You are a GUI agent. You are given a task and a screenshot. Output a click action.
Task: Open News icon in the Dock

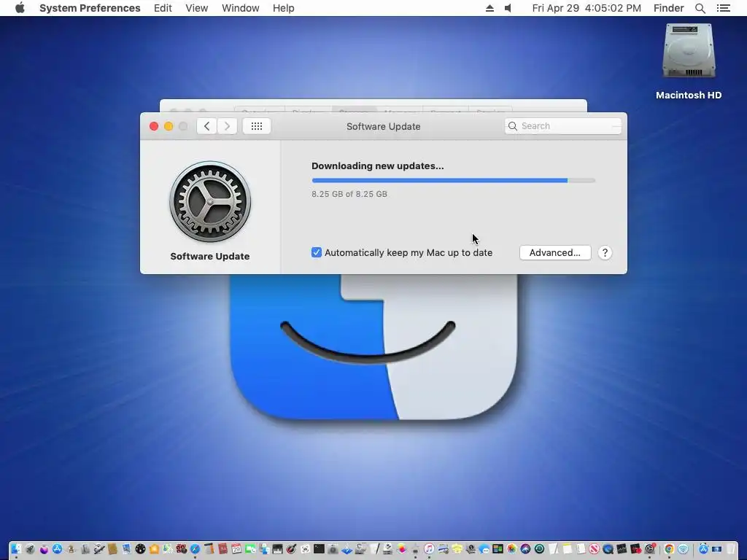(x=594, y=549)
